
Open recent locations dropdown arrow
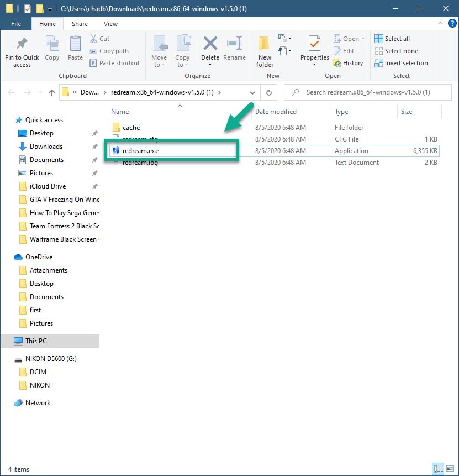coord(40,92)
